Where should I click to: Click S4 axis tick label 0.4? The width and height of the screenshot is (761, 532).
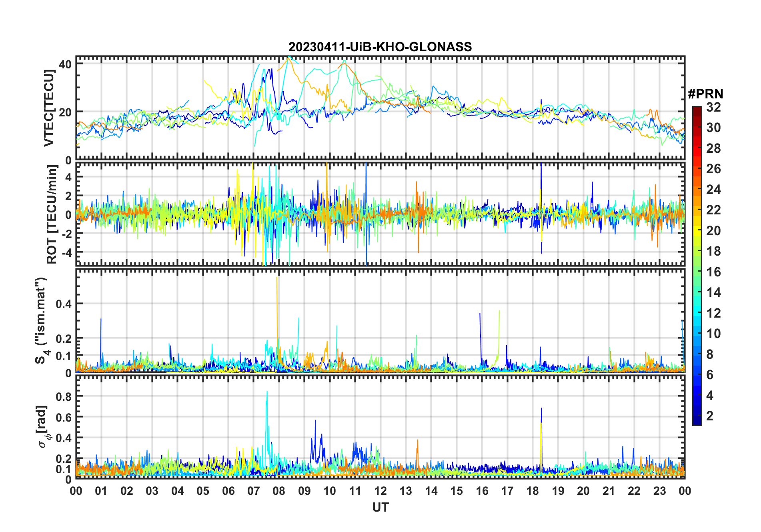pyautogui.click(x=64, y=304)
